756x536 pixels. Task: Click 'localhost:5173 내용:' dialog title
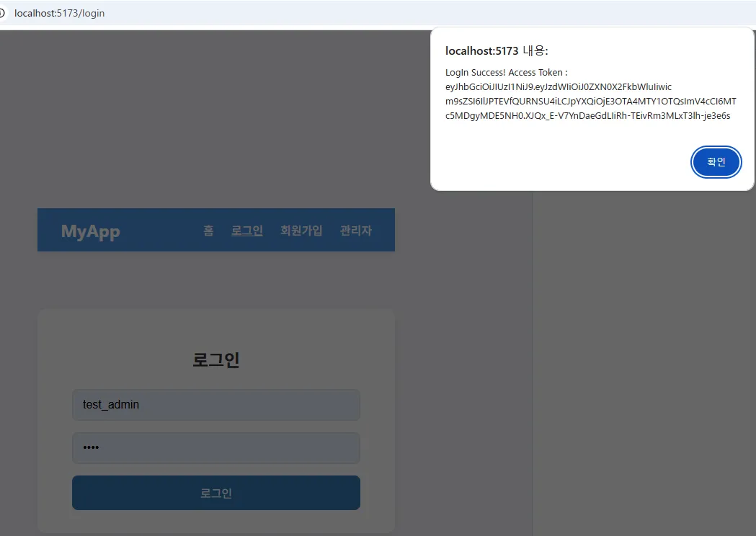(x=497, y=50)
